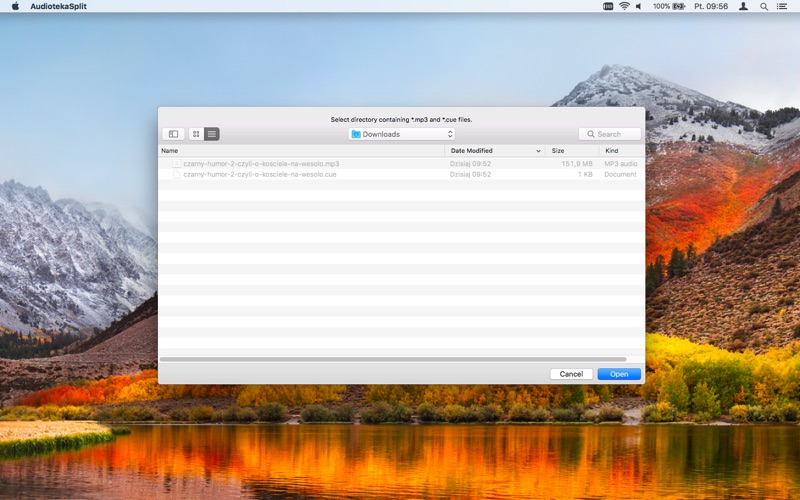This screenshot has width=800, height=500.
Task: Click the Document kind cell
Action: [x=620, y=174]
